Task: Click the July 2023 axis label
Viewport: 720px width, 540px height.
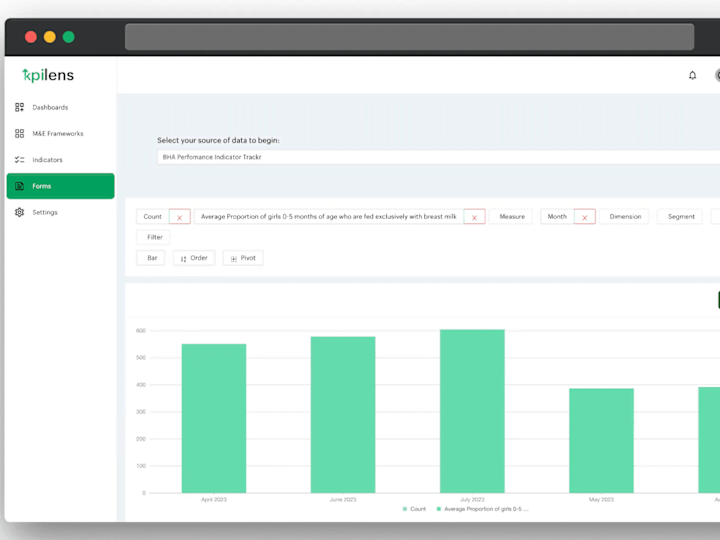Action: click(472, 500)
